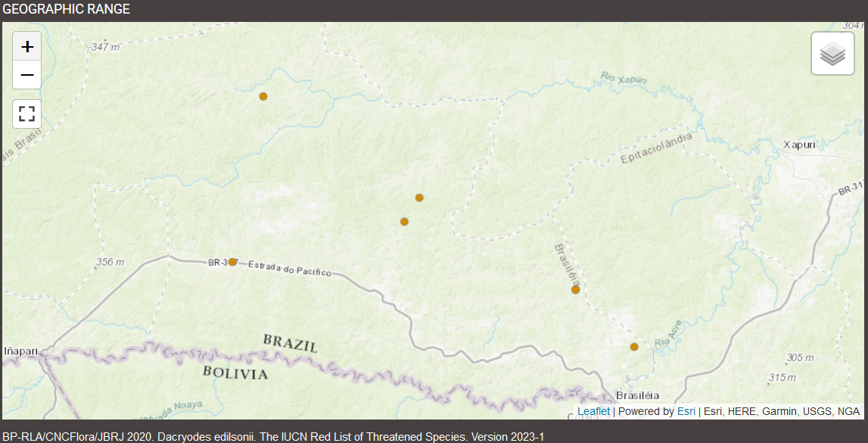The width and height of the screenshot is (868, 443).
Task: Zoom out with the minus button
Action: coord(27,75)
